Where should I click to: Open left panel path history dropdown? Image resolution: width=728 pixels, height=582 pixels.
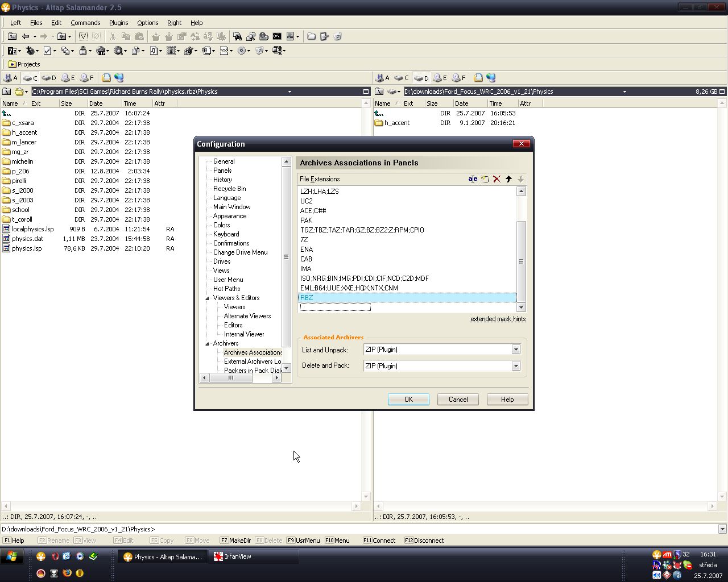289,92
